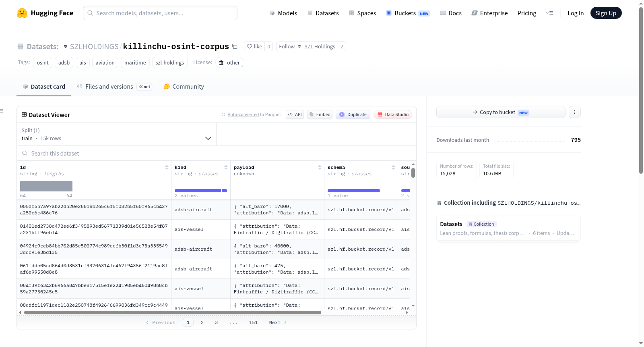This screenshot has width=644, height=347.
Task: Open the SZLHOLDINGS organization page
Action: (94, 46)
